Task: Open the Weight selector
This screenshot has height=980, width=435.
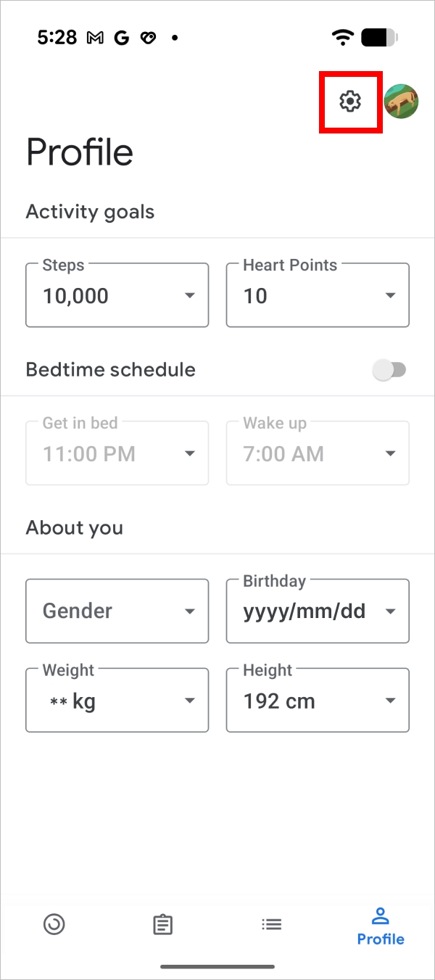Action: point(117,701)
